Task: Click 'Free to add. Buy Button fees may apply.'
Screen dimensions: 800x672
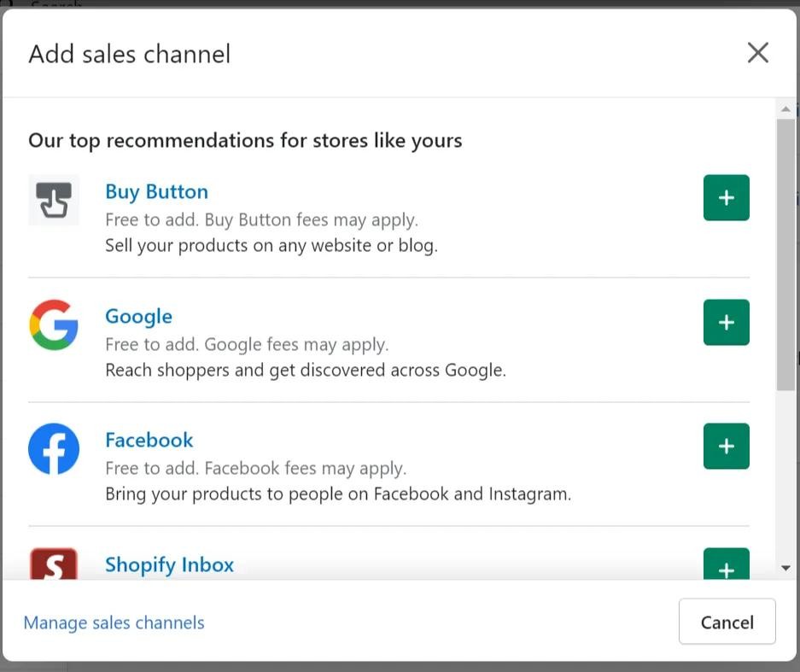Action: coord(262,220)
